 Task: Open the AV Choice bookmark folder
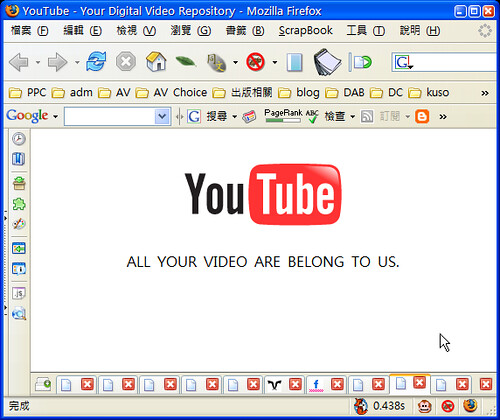[171, 92]
